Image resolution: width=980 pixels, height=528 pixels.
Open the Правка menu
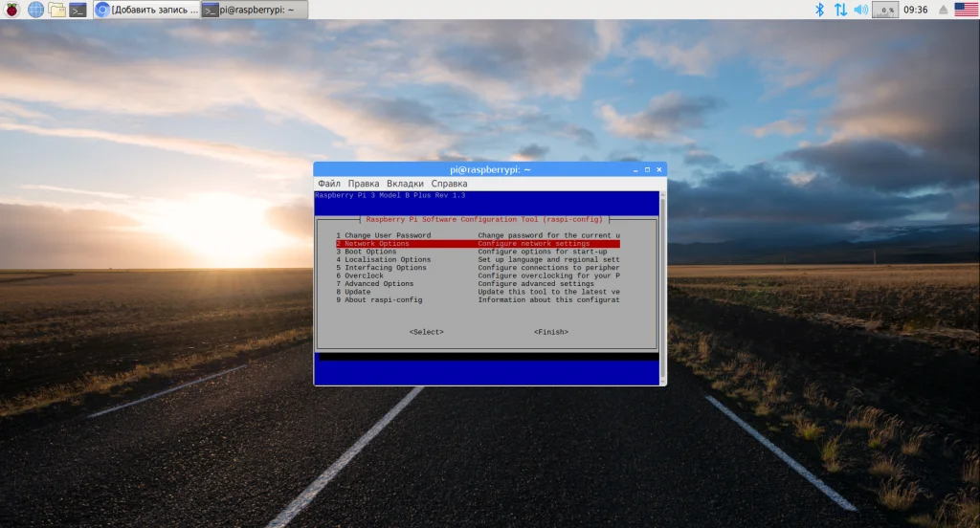tap(363, 184)
